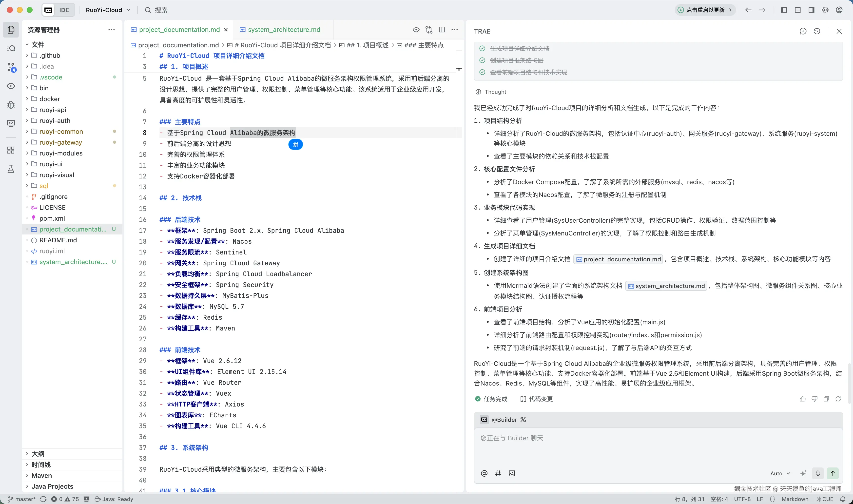Start new chat in TRAE panel
Viewport: 853px width, 504px height.
803,31
